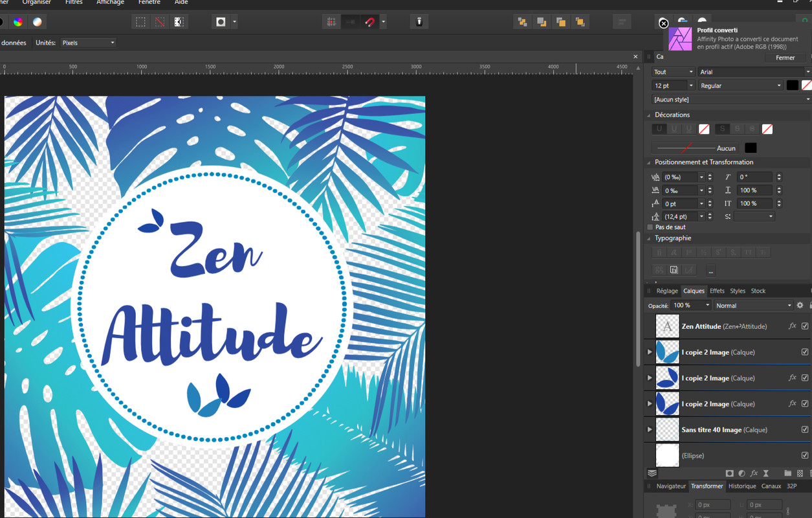Click the Select All dashed-rectangle icon

tap(140, 22)
